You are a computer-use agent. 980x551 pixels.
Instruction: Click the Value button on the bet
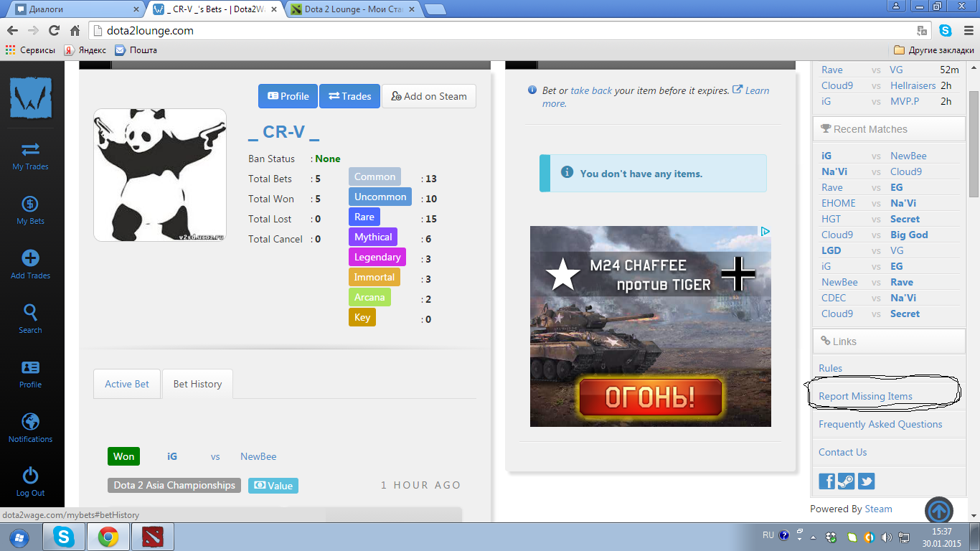tap(273, 486)
